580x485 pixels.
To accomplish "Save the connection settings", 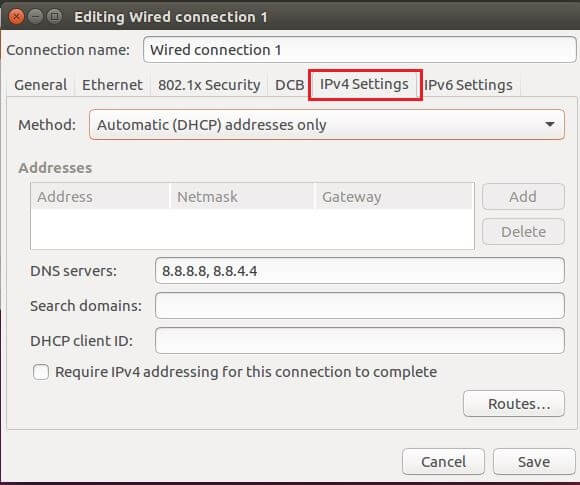I will (534, 462).
